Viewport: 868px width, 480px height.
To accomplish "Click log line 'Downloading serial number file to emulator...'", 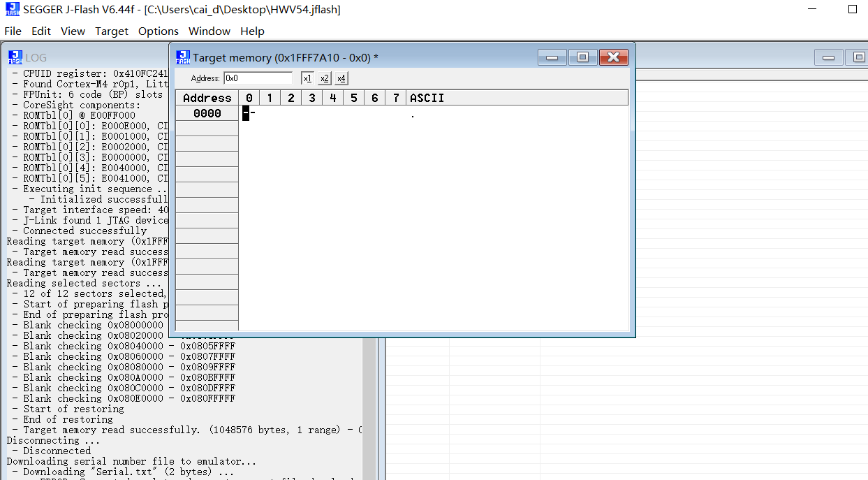I will click(x=131, y=461).
